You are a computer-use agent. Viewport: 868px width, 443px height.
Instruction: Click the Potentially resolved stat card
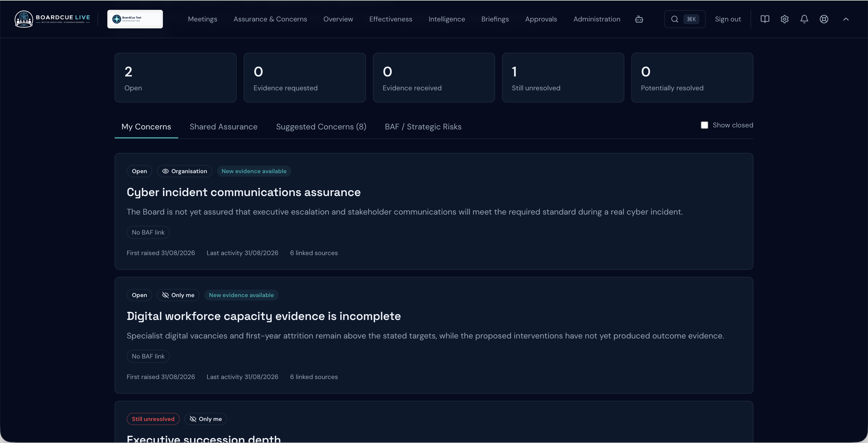tap(692, 78)
